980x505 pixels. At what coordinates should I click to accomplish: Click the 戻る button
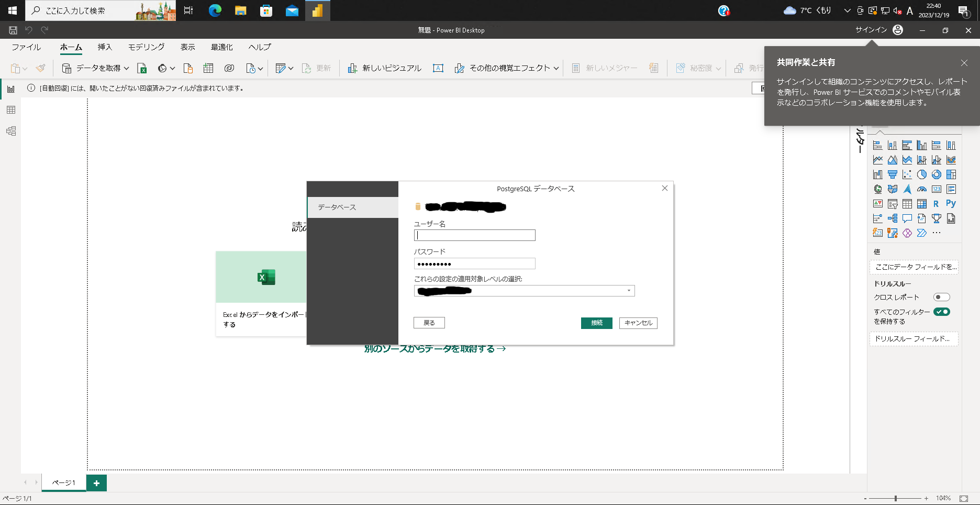pos(429,323)
